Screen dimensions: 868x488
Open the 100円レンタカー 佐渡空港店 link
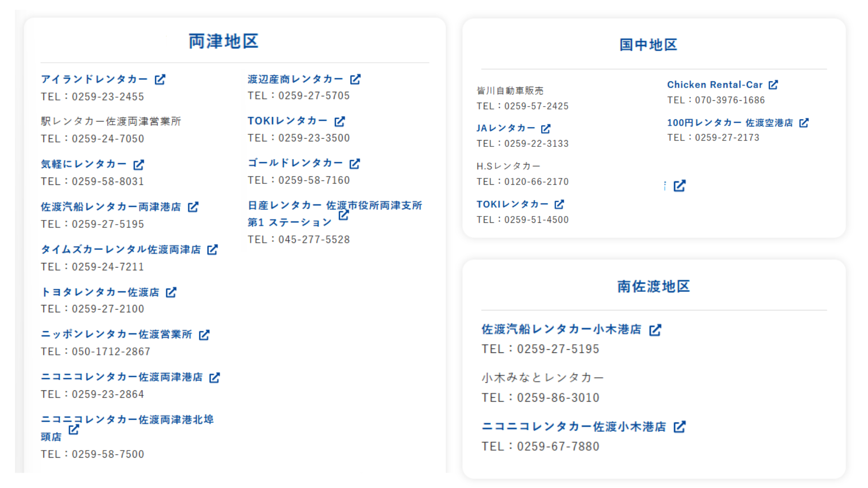click(730, 123)
